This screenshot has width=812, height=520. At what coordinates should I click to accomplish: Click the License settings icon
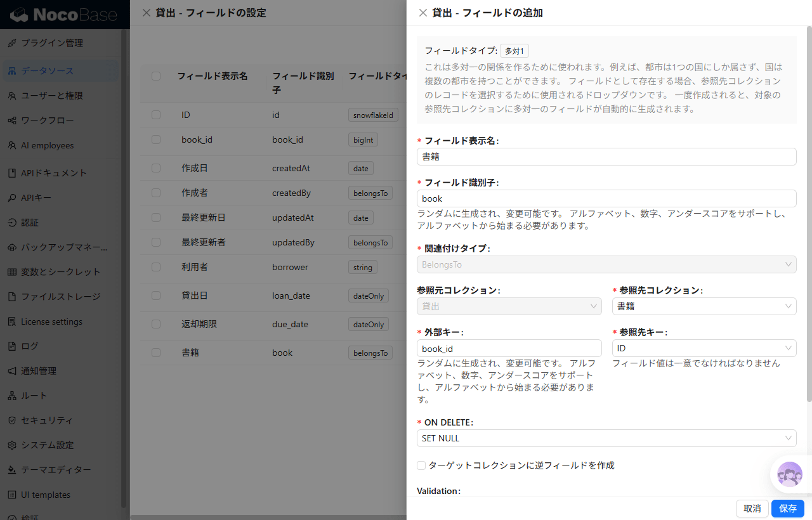click(x=12, y=322)
